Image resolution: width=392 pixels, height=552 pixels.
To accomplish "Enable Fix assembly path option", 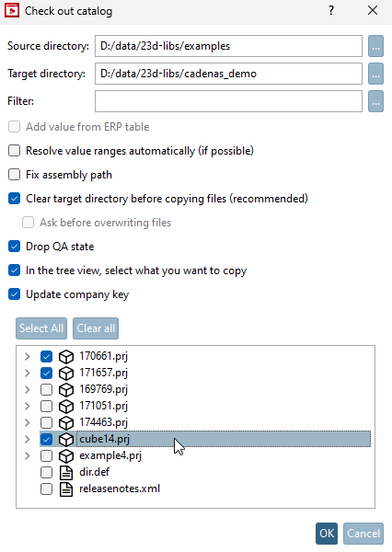I will point(14,175).
